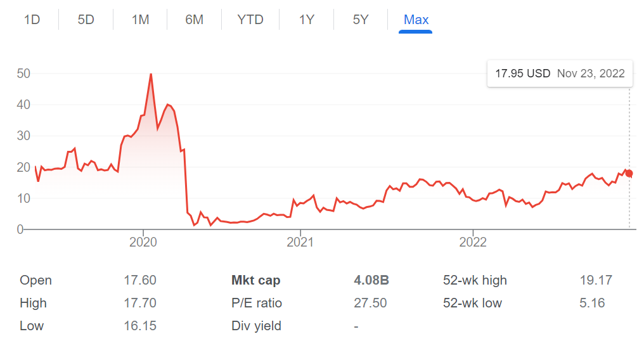Screen dimensions: 644x341
Task: Click the 2020 x-axis label
Action: (143, 242)
